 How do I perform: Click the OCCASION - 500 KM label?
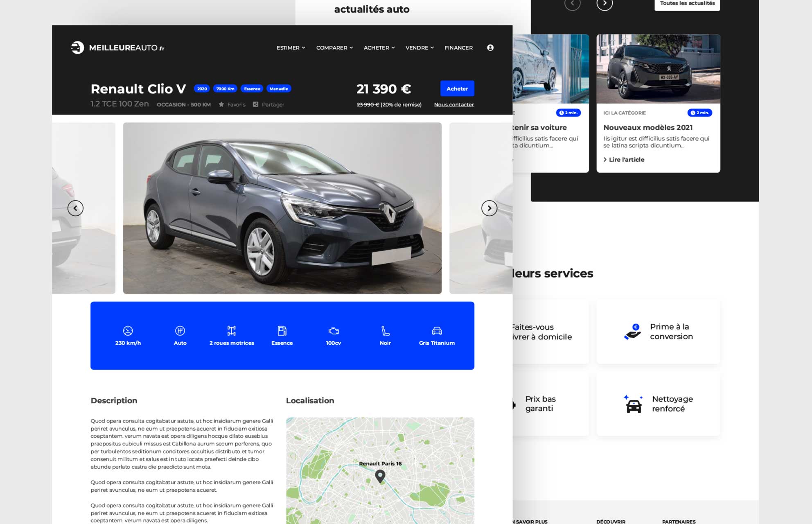tap(184, 104)
